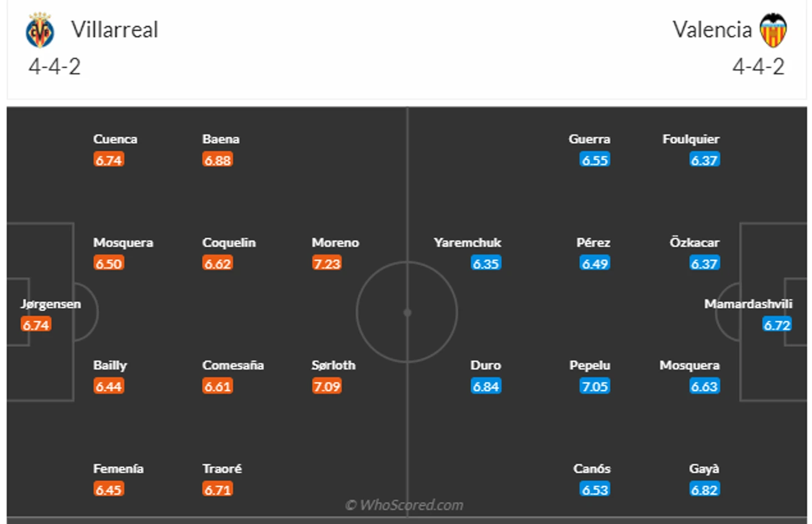
Task: Click Mamardashvili's 6.72 rating badge
Action: coord(776,325)
